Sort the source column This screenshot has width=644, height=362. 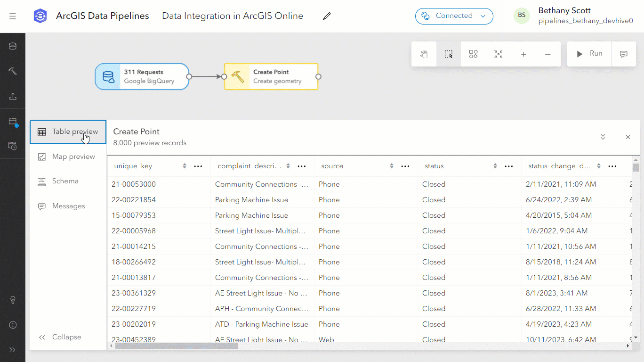(392, 166)
